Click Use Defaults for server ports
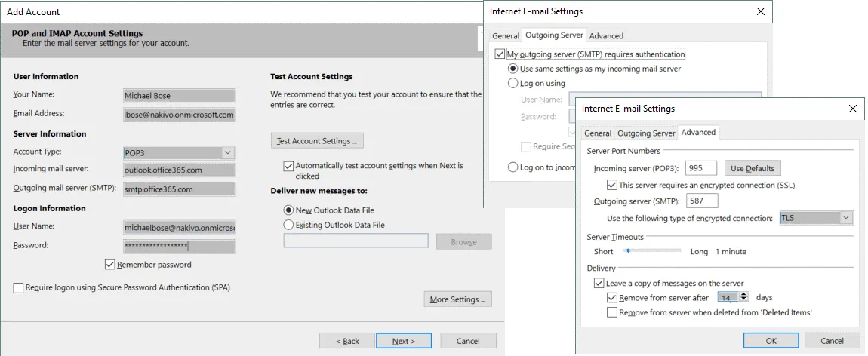The width and height of the screenshot is (868, 356). click(753, 168)
